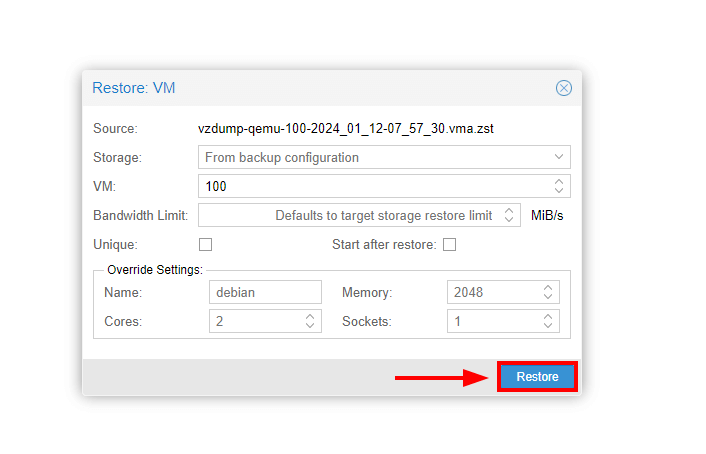
Task: Decrease Cores count with down arrow
Action: (x=310, y=327)
